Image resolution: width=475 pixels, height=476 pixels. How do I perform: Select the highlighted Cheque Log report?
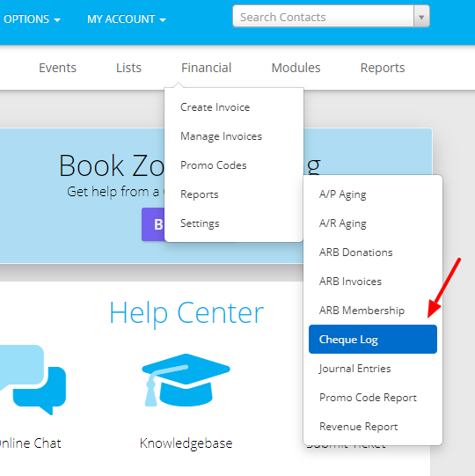(373, 340)
